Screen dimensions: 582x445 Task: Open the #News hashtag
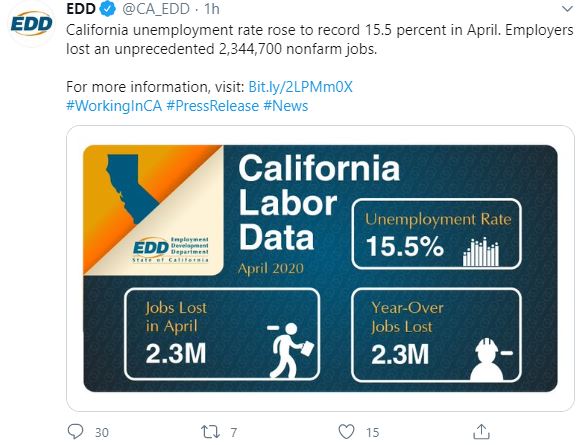click(x=285, y=106)
